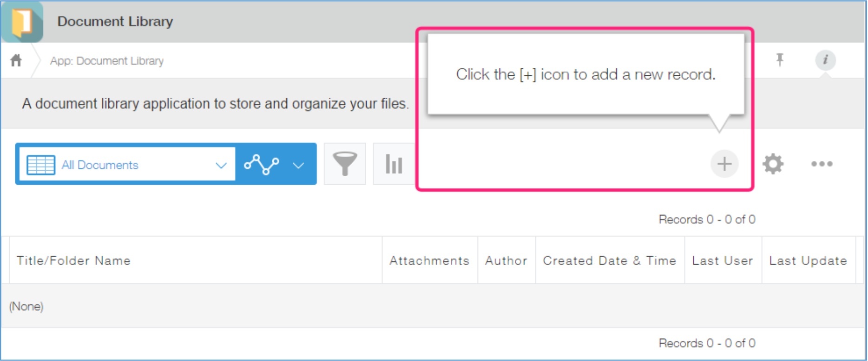Show app info with the i icon

pyautogui.click(x=825, y=60)
